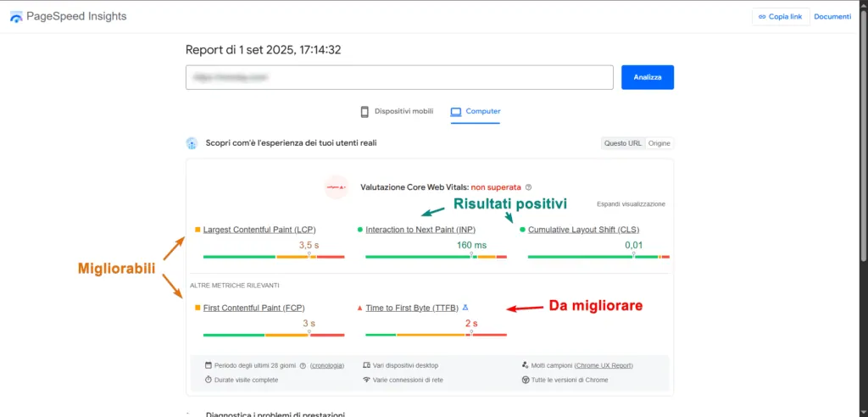Click the calendar icon for Periodo

point(209,365)
